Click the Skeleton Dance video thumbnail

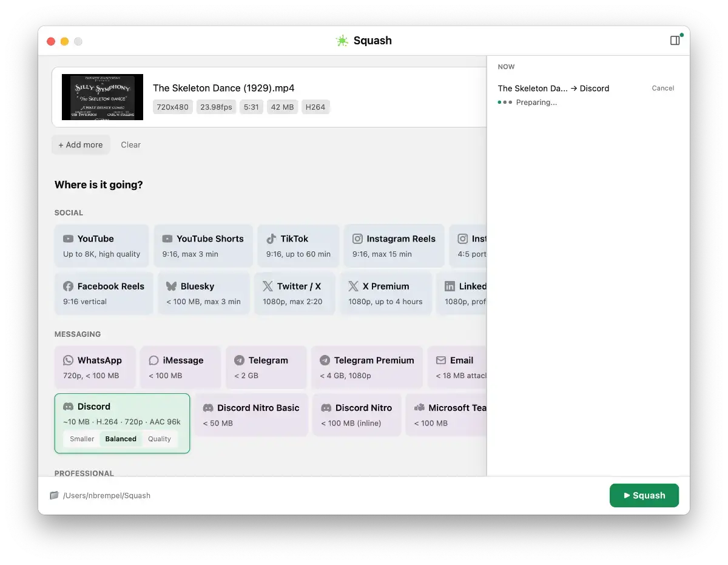103,97
